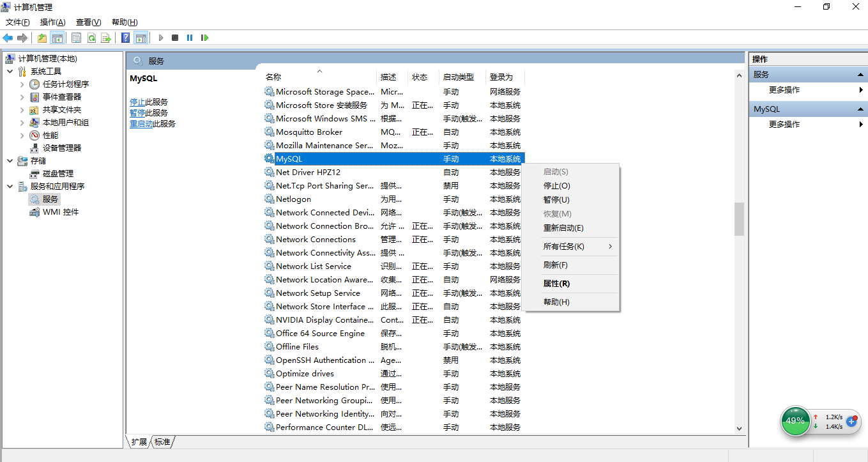Sort by the 登录为 column header
This screenshot has height=462, width=868.
tap(505, 77)
